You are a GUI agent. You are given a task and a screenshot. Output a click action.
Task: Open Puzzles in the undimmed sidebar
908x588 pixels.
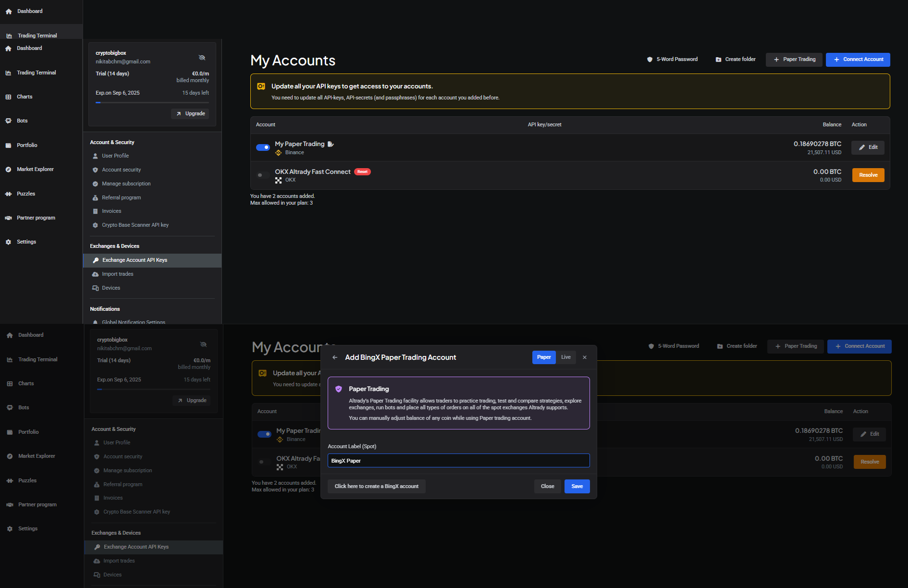21,194
